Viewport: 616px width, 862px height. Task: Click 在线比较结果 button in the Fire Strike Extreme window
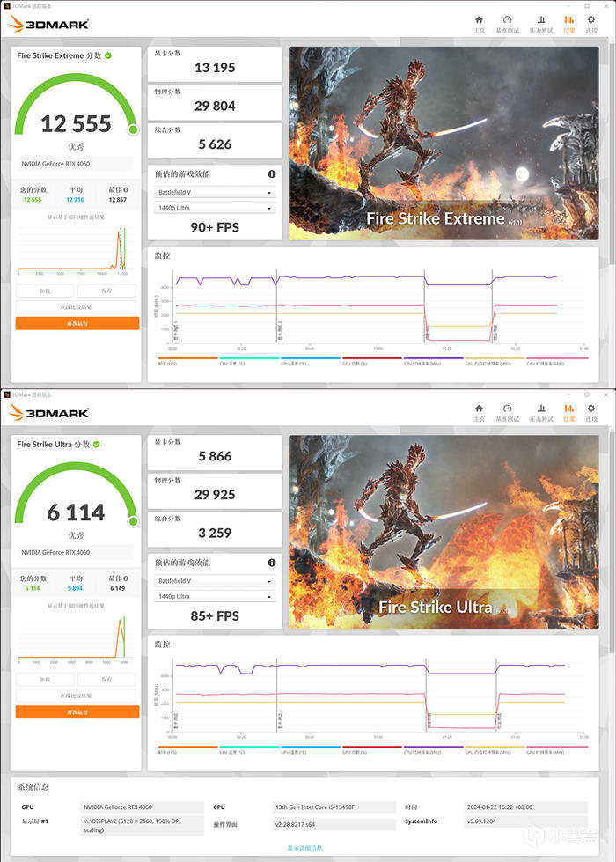(x=76, y=306)
